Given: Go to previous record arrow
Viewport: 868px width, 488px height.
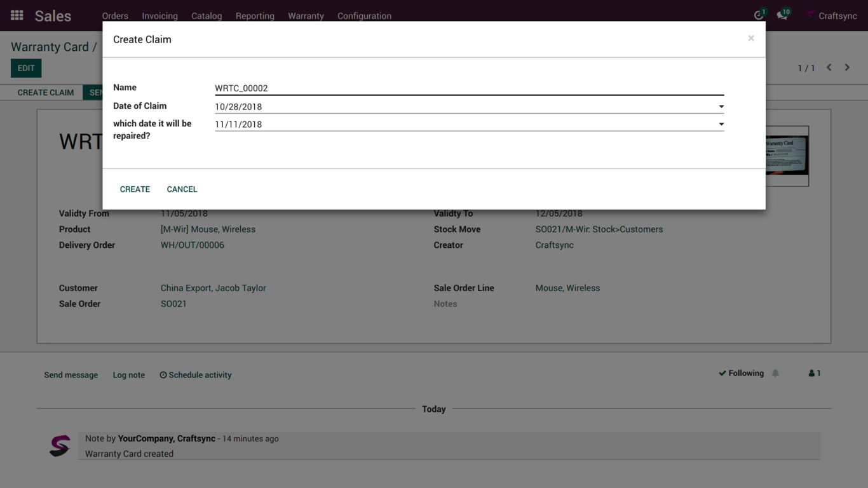Looking at the screenshot, I should tap(829, 67).
